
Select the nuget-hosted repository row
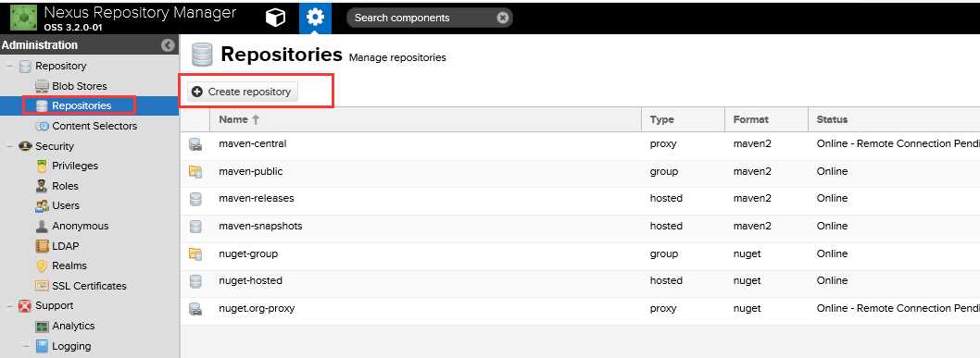click(x=580, y=280)
